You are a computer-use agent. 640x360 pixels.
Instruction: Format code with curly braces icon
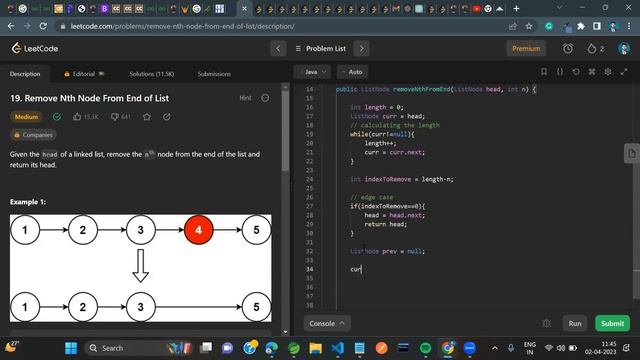click(560, 72)
